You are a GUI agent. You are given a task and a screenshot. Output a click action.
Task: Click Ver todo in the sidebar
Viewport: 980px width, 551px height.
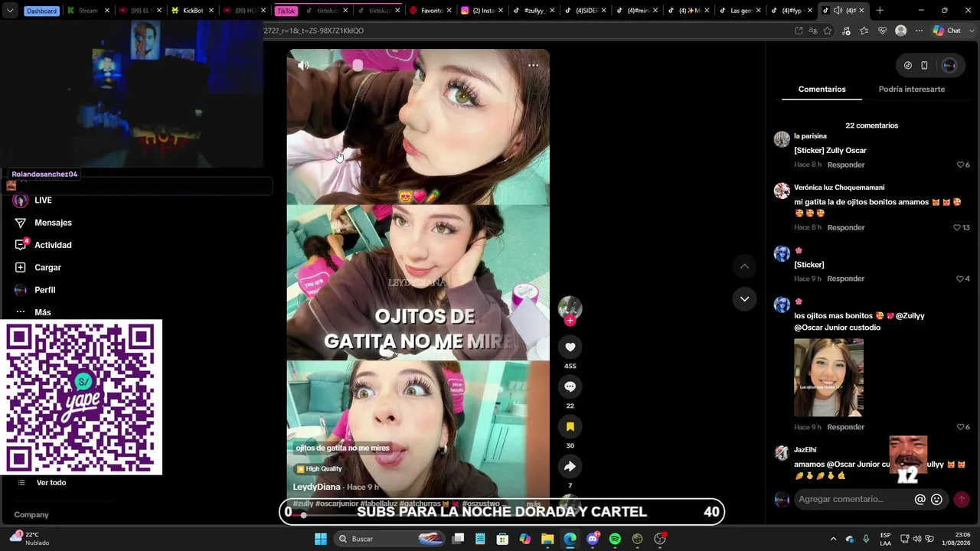[x=51, y=483]
